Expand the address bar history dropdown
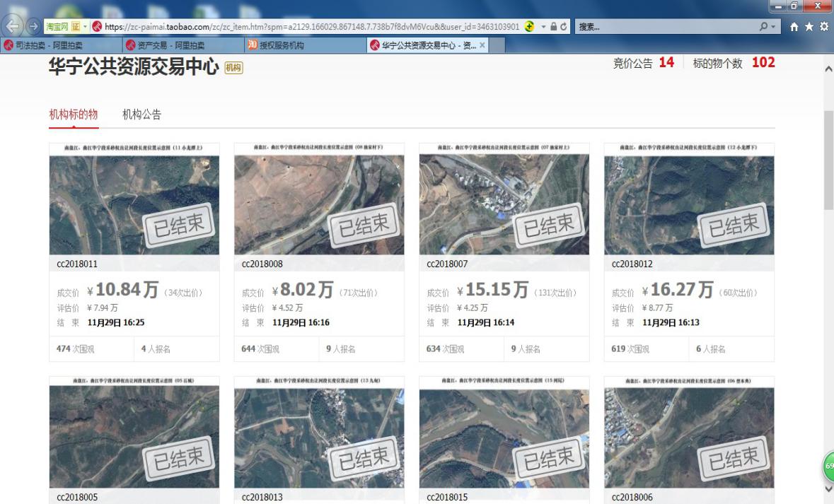 543,27
